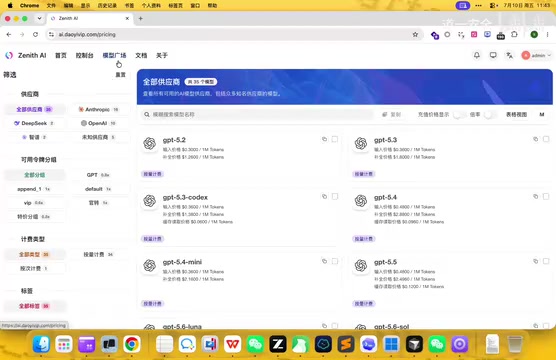Copy gpt-5.2 model name icon
Screen dimensions: 556x360
click(x=324, y=139)
